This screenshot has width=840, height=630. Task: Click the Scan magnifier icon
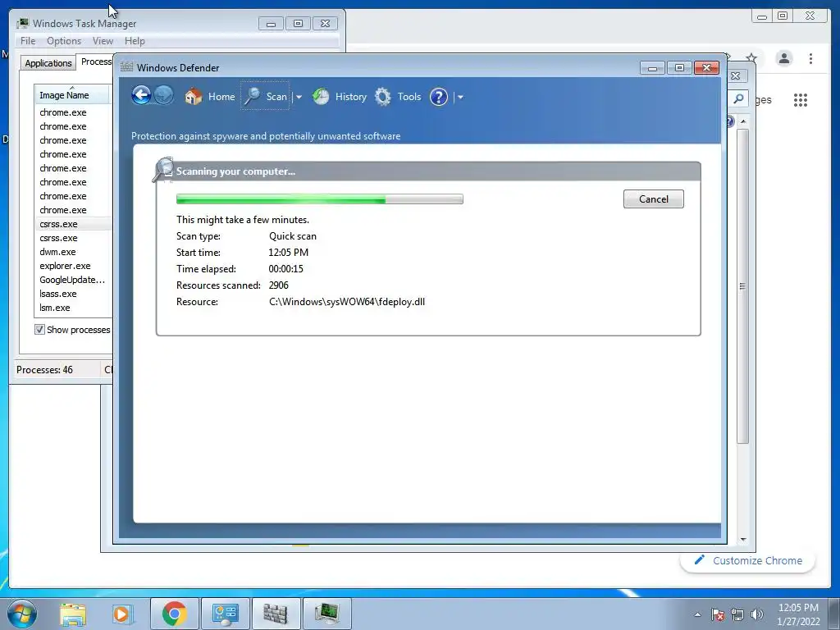(x=252, y=97)
